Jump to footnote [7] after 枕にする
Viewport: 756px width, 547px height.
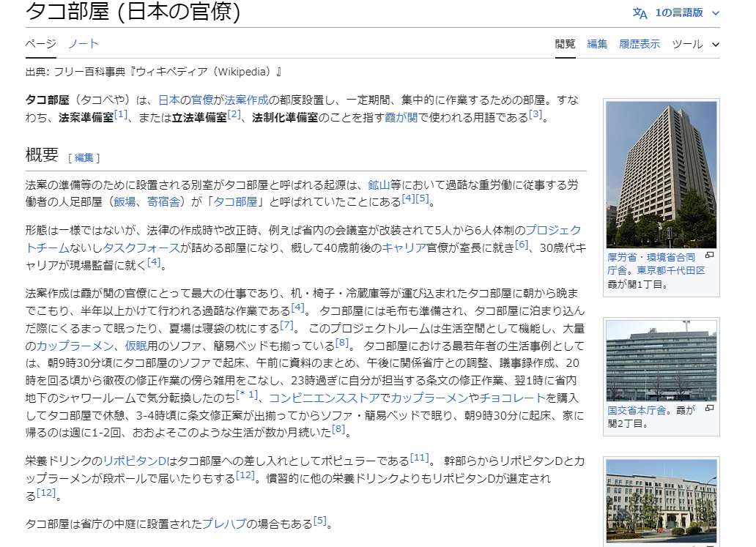(x=286, y=325)
